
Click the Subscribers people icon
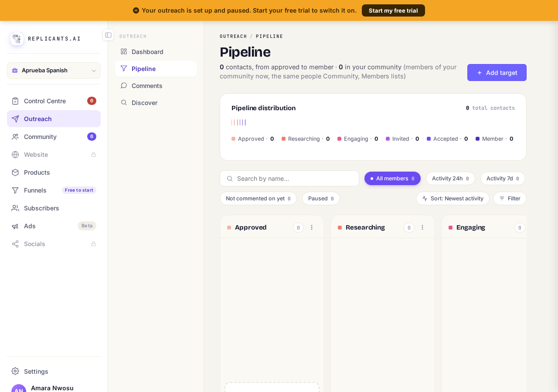[x=15, y=208]
